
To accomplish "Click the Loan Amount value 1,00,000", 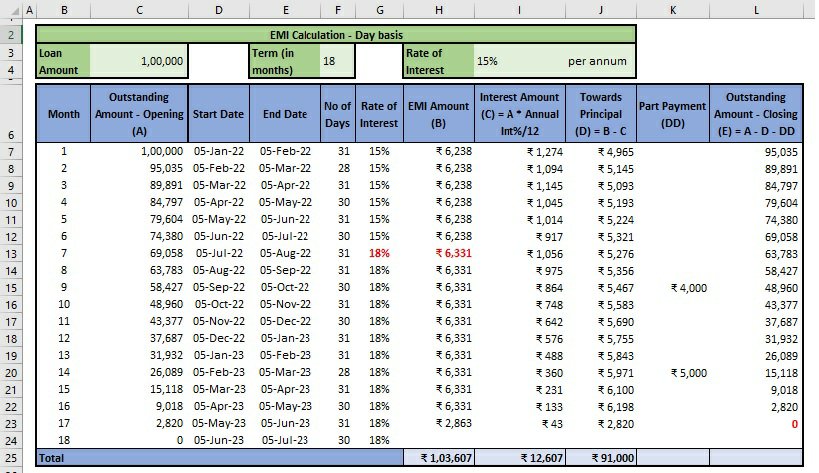I will tap(138, 61).
